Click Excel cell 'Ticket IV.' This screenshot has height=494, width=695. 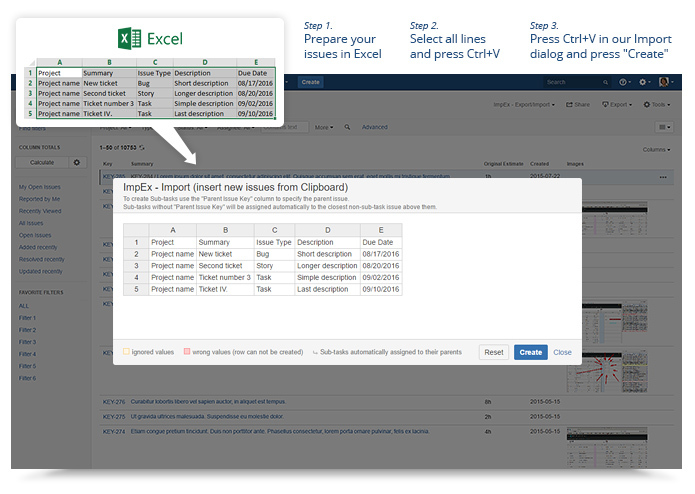(x=109, y=113)
